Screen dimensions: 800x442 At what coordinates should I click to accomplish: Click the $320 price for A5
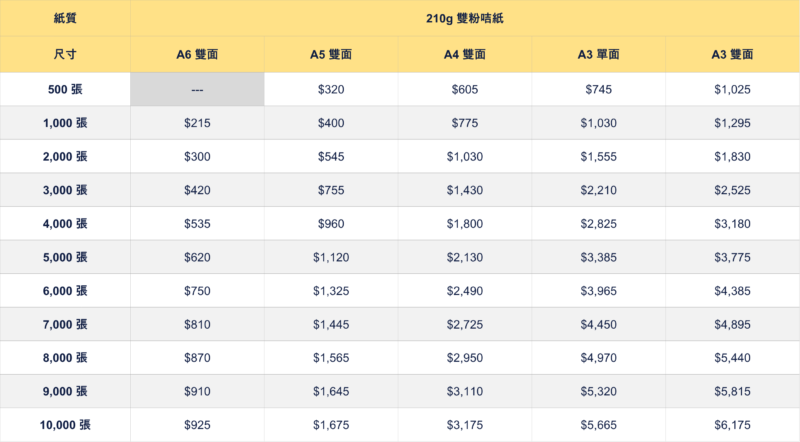(x=331, y=89)
